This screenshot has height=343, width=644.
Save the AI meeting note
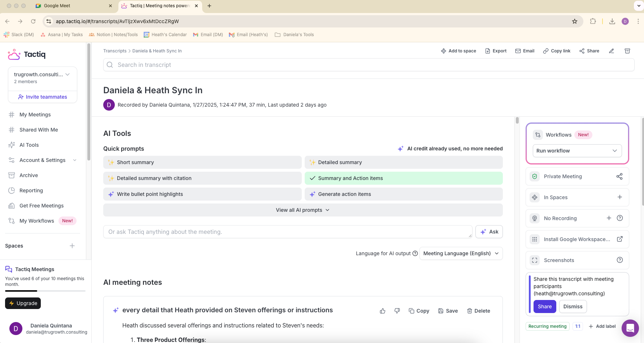448,311
